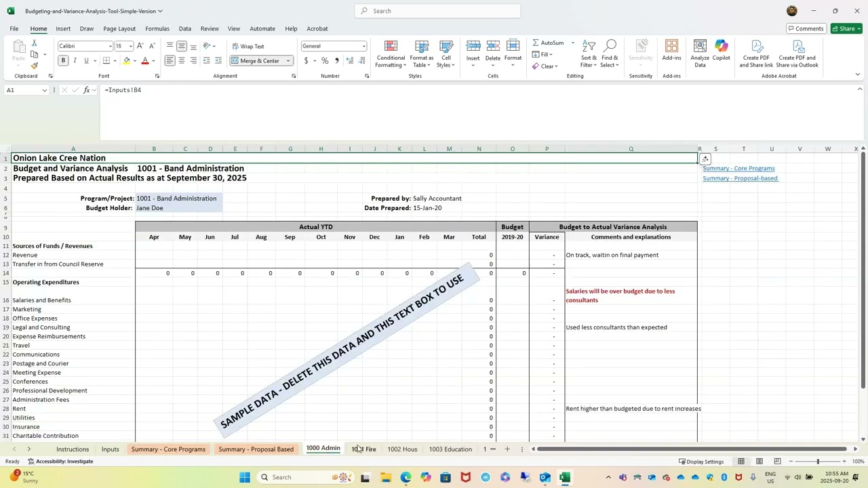Click Merge & Center button
The height and width of the screenshot is (488, 868).
coord(256,61)
